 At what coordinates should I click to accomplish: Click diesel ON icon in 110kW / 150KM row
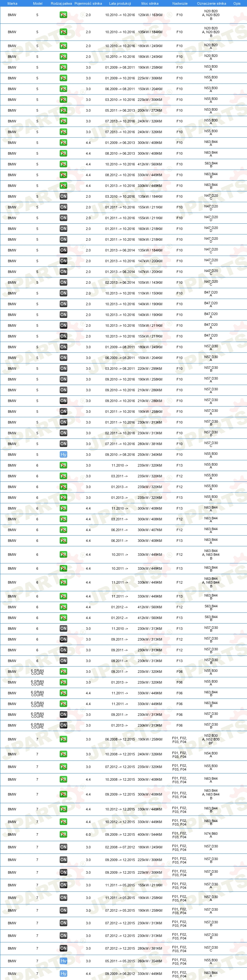[x=63, y=293]
